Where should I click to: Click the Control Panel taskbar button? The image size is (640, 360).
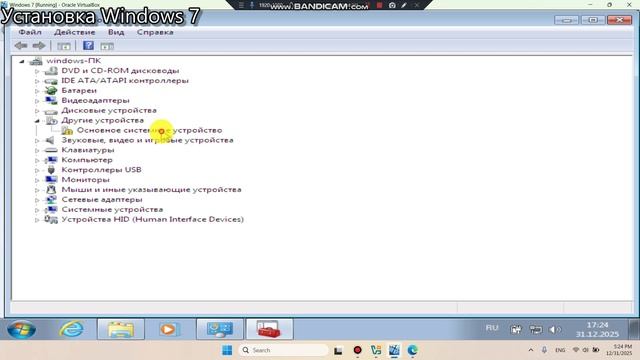[x=220, y=329]
